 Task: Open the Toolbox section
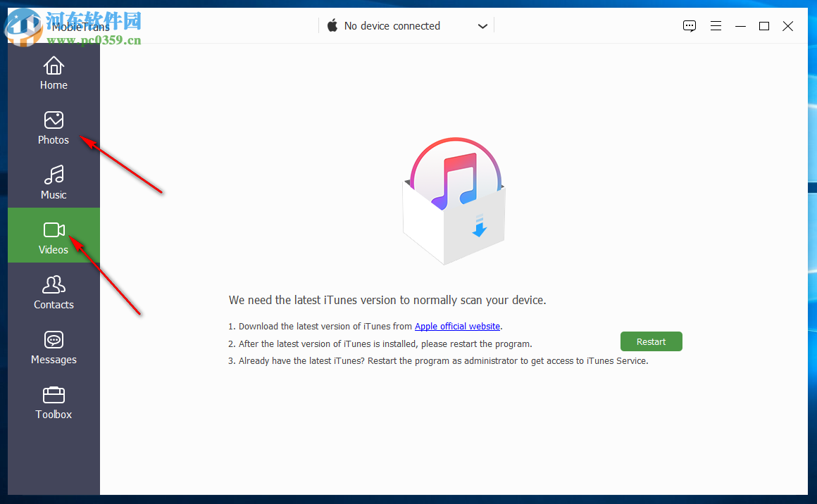54,403
